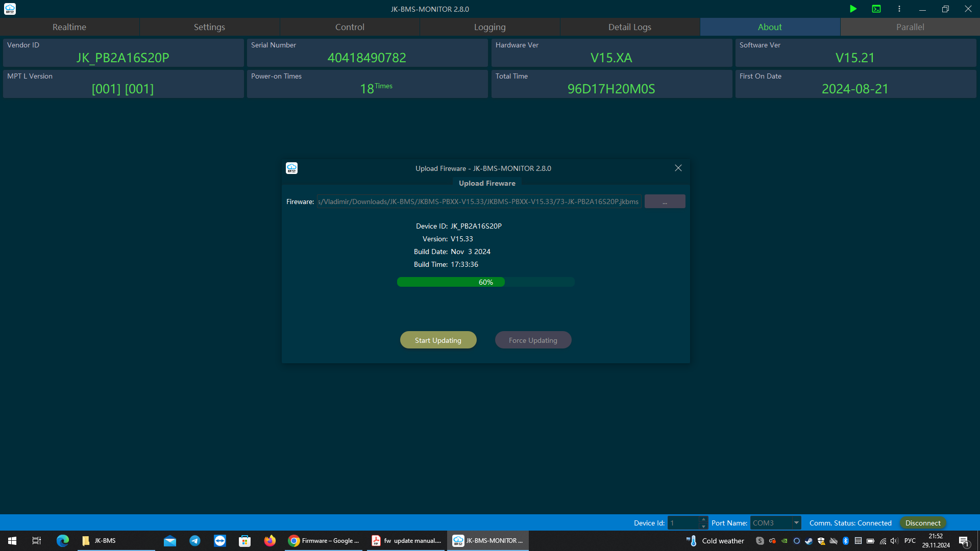Open Firefox from the taskbar
Screen dimensions: 980x551
pyautogui.click(x=270, y=541)
